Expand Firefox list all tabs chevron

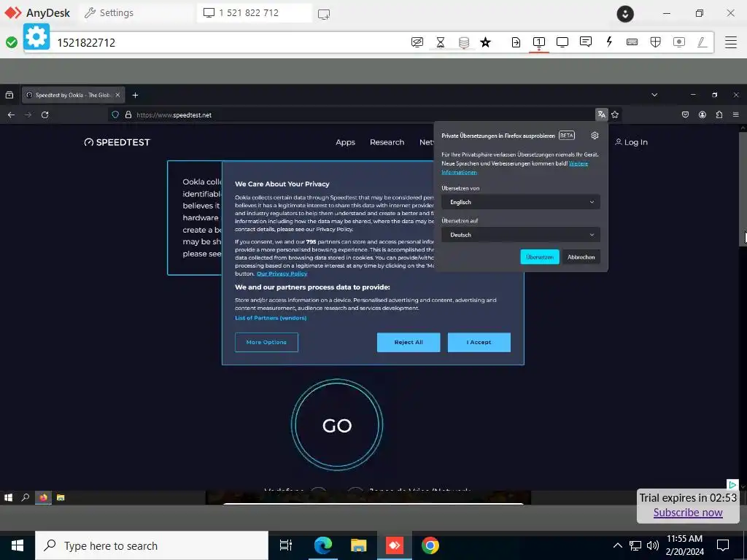tap(654, 95)
